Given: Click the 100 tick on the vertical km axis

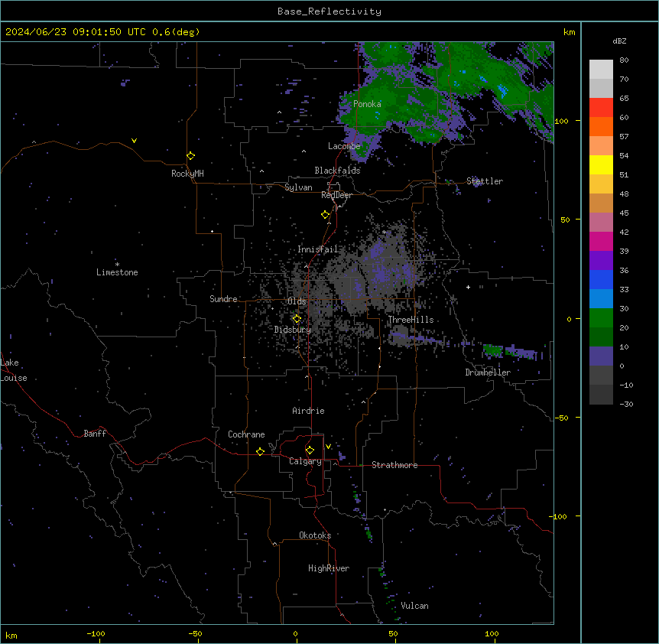Looking at the screenshot, I should (x=561, y=121).
